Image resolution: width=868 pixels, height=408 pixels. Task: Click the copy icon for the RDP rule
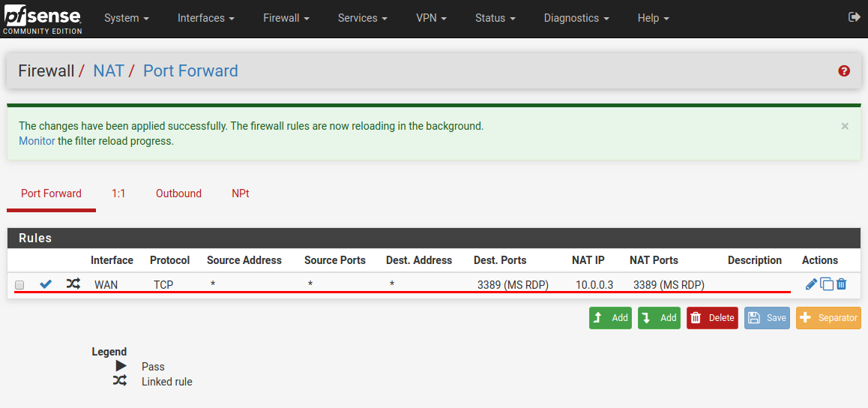827,284
